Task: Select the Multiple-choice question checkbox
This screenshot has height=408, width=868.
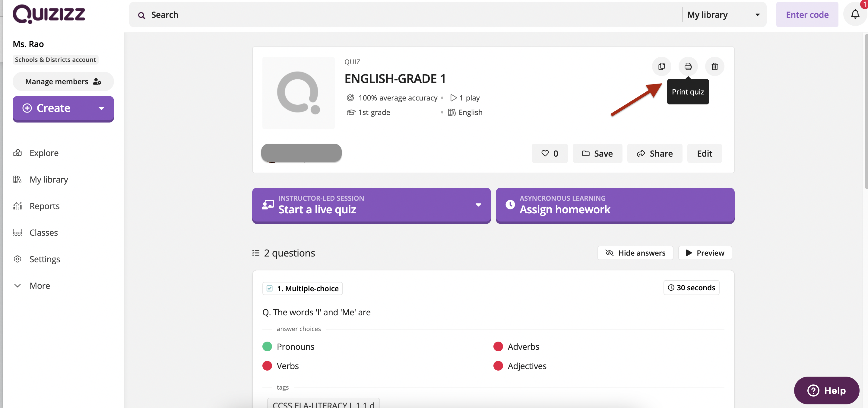Action: click(x=270, y=288)
